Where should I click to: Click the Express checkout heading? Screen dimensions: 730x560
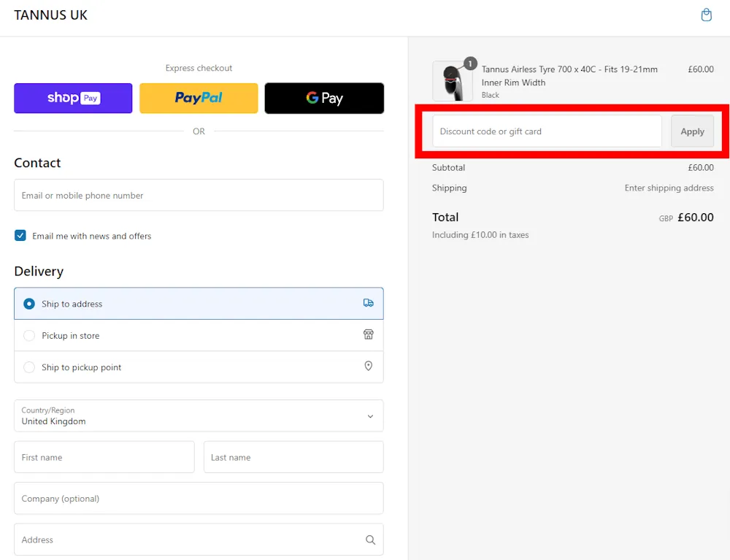(x=199, y=68)
